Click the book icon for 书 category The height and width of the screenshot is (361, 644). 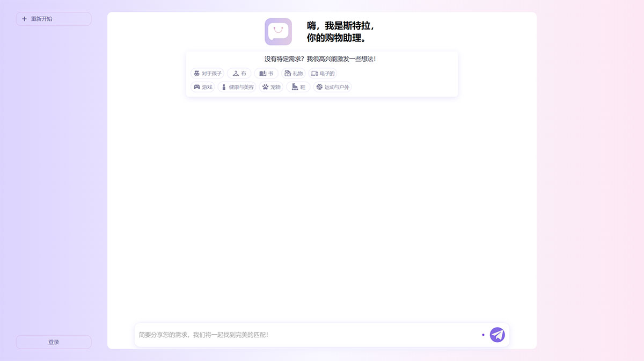pos(262,73)
